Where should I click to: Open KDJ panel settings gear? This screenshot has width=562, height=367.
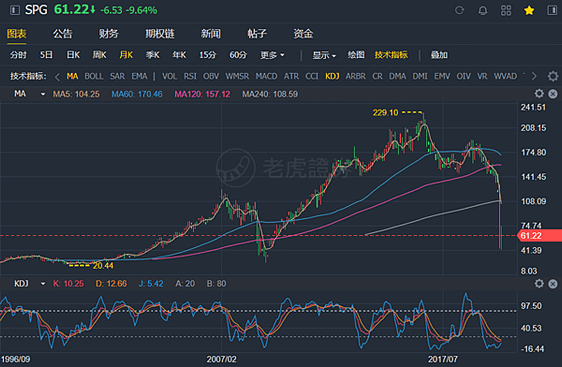539,284
